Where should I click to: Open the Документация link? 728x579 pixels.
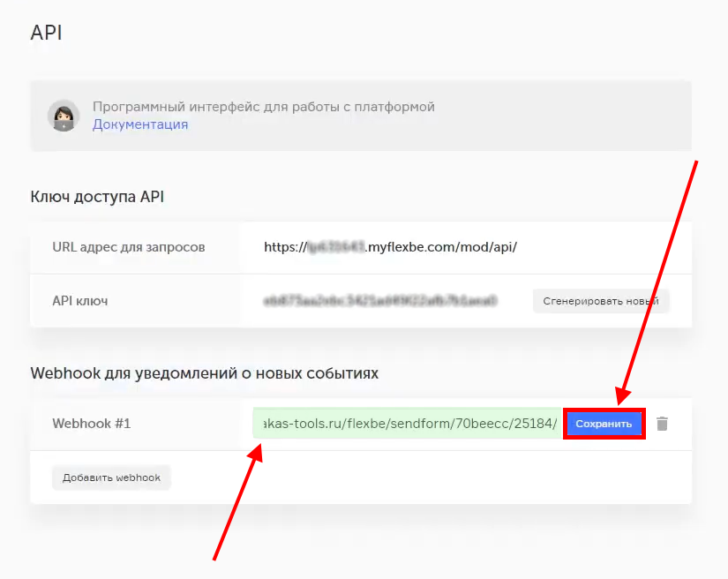(140, 124)
